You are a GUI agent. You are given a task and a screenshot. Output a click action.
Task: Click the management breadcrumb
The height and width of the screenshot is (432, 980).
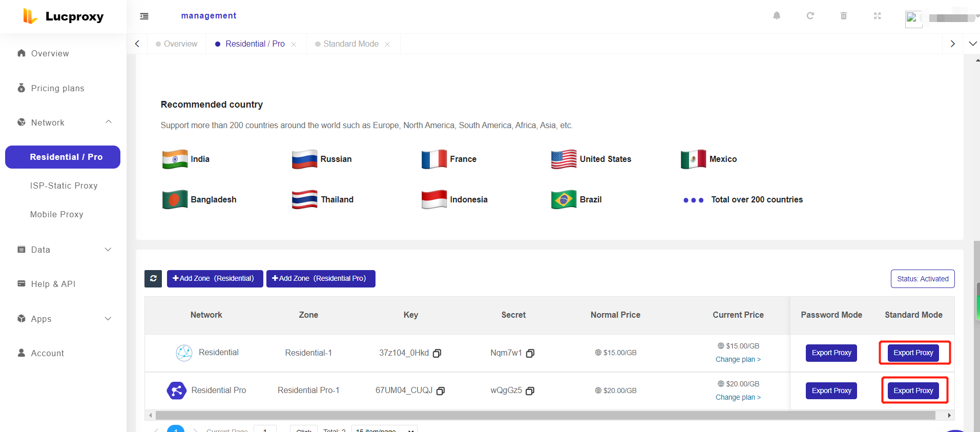[x=208, y=16]
